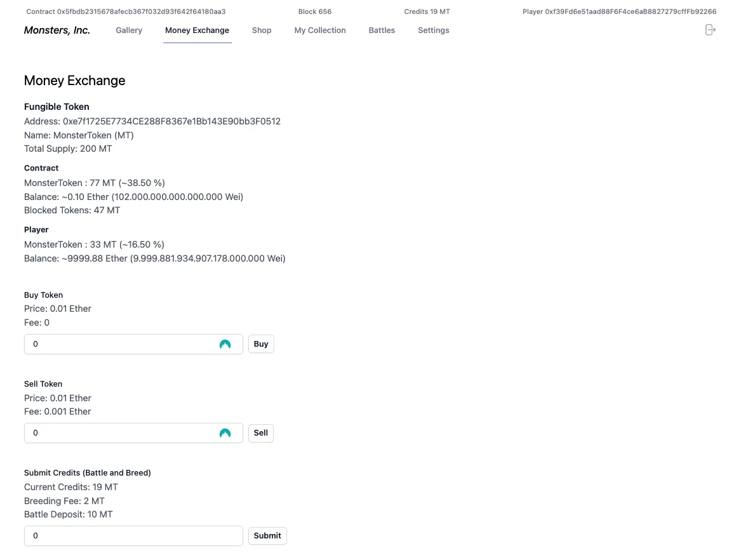Open the Gallery tab
743x560 pixels.
tap(129, 30)
